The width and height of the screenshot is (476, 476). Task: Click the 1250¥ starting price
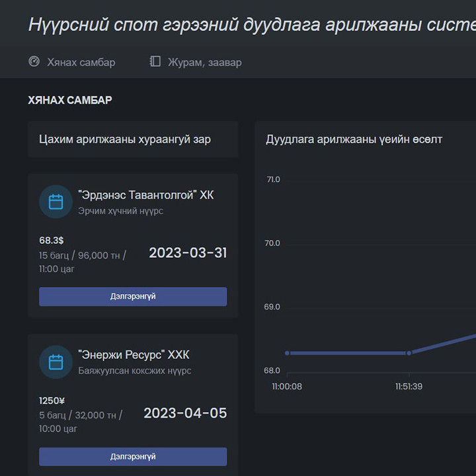point(52,401)
